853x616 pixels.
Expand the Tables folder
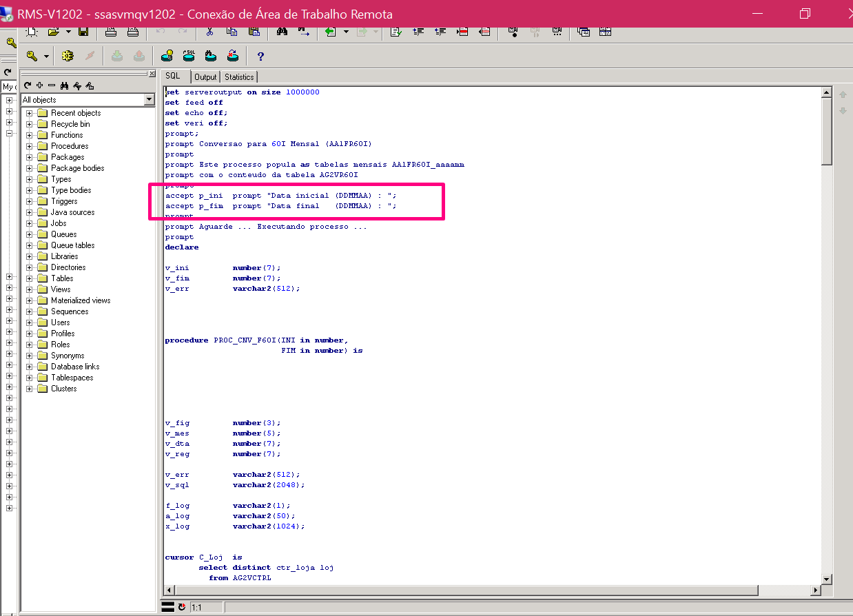coord(30,278)
